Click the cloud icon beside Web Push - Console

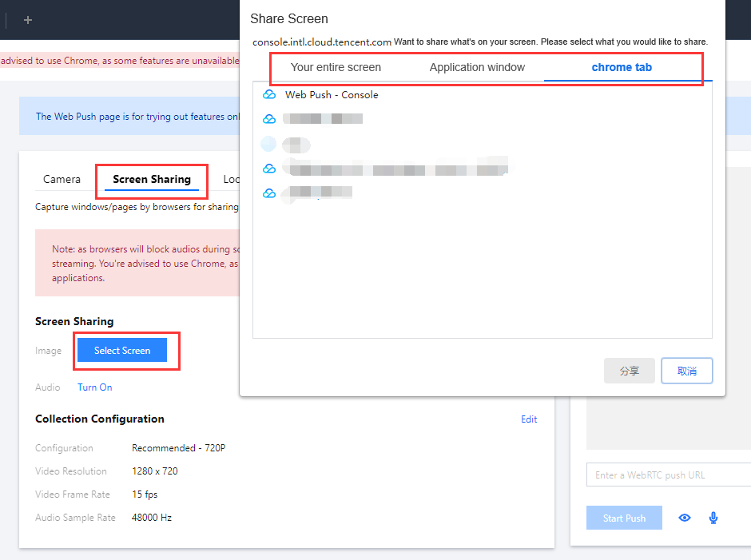[x=269, y=94]
